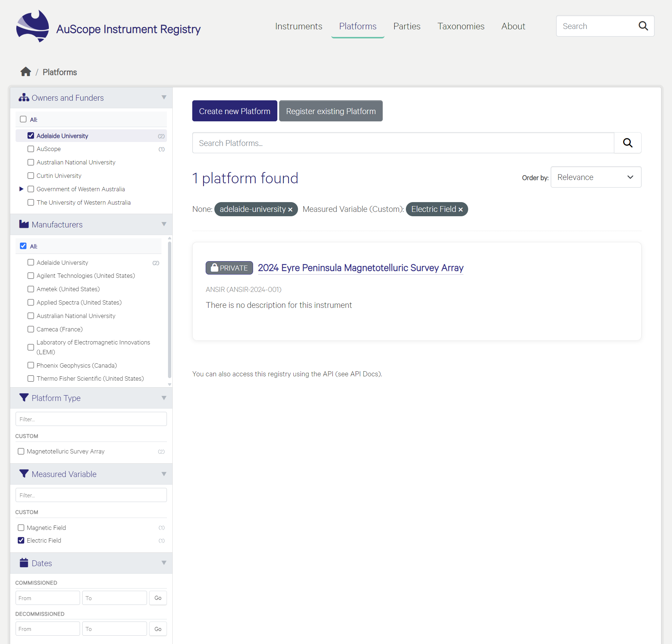Open the Taxonomies nav tab
This screenshot has width=672, height=644.
coord(461,26)
